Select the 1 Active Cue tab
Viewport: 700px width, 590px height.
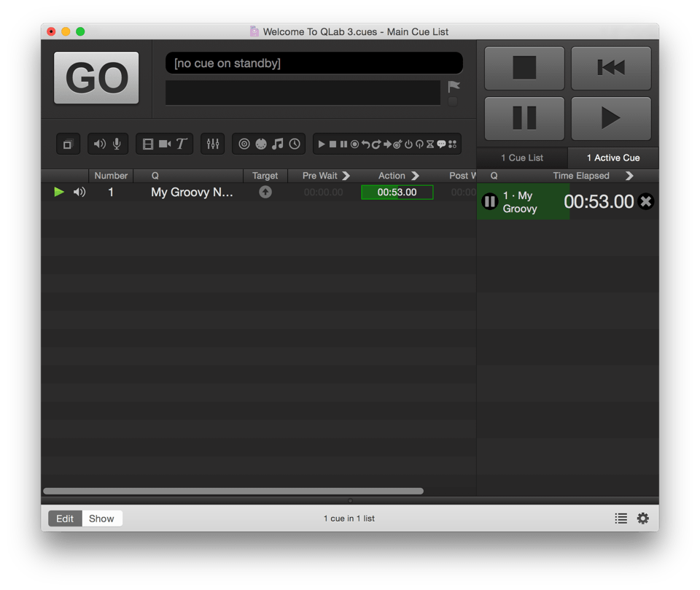(x=613, y=158)
